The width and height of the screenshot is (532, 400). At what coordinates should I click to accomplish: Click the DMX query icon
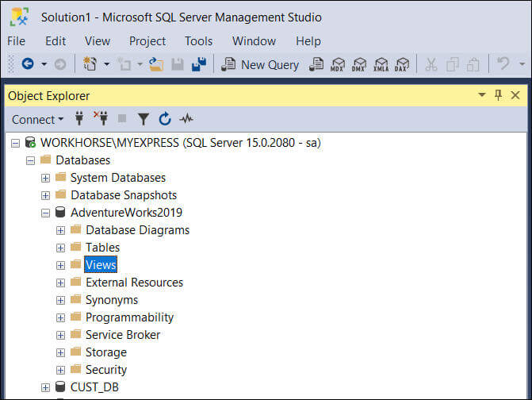360,64
